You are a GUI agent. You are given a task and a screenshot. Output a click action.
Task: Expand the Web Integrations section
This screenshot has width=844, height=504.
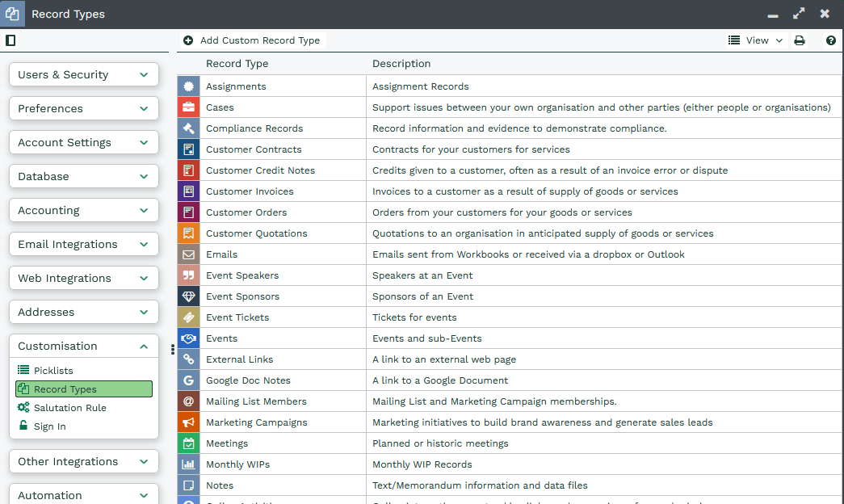pyautogui.click(x=84, y=278)
